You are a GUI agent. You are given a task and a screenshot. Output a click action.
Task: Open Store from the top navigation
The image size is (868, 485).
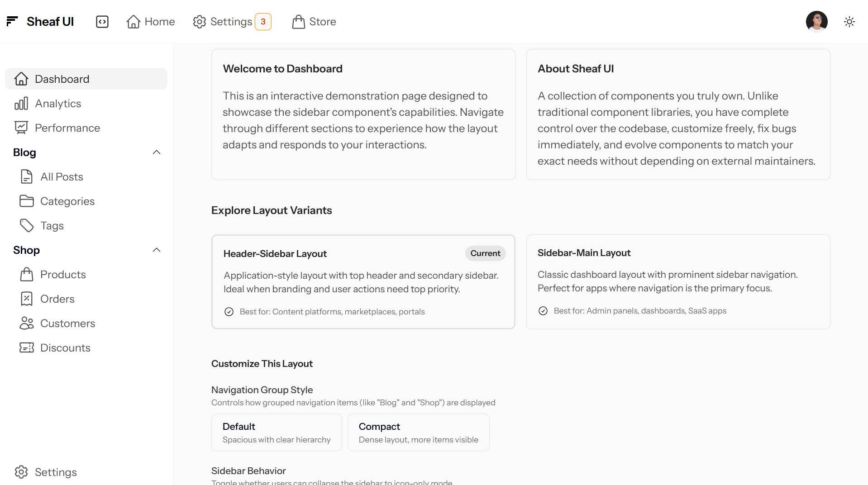tap(314, 22)
